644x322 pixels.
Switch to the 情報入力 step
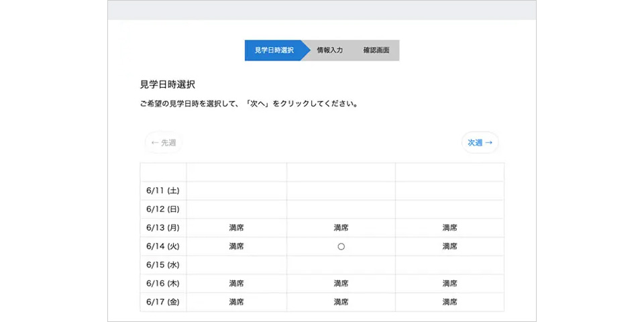(330, 50)
